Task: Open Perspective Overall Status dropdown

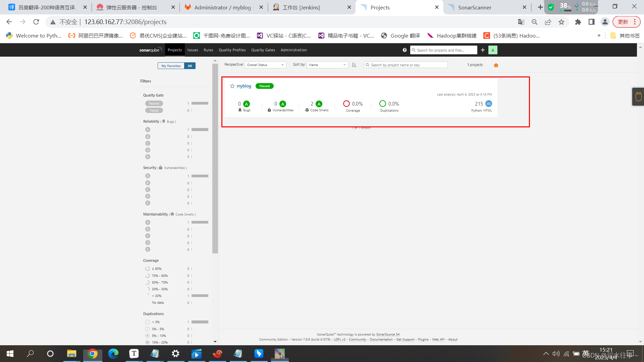Action: point(265,65)
